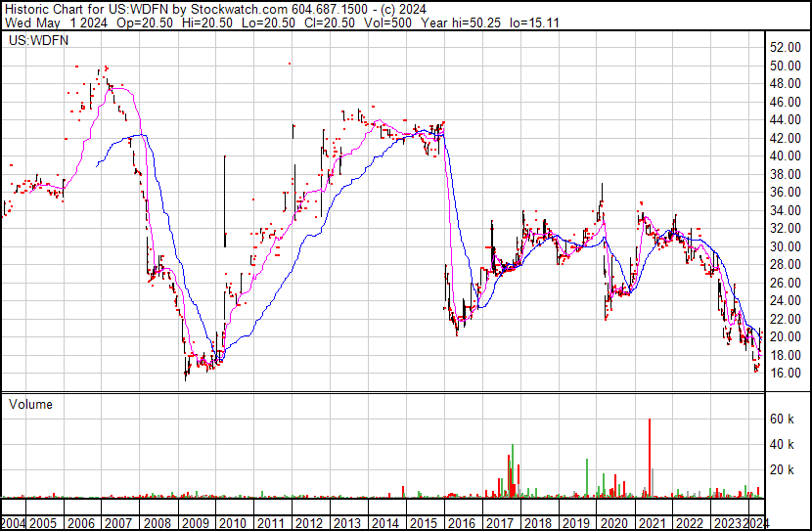The width and height of the screenshot is (812, 531).
Task: Click the 2012 year label on time axis
Action: click(x=310, y=522)
